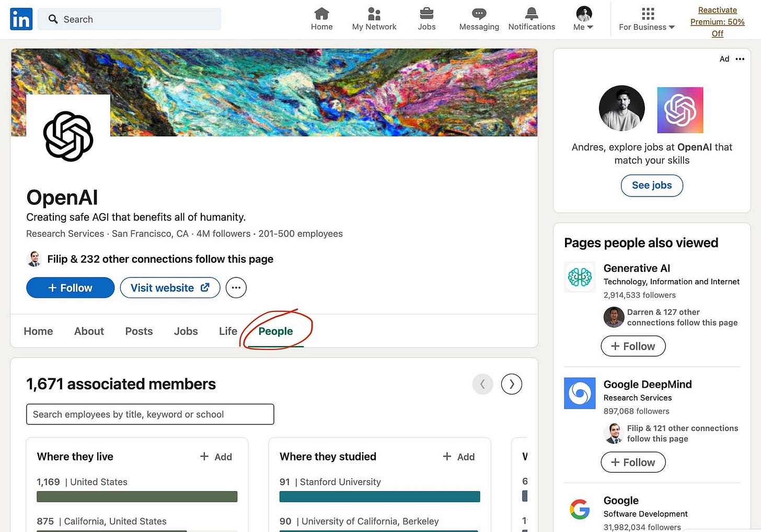The image size is (761, 532).
Task: Open Generative AI page title link
Action: point(637,268)
